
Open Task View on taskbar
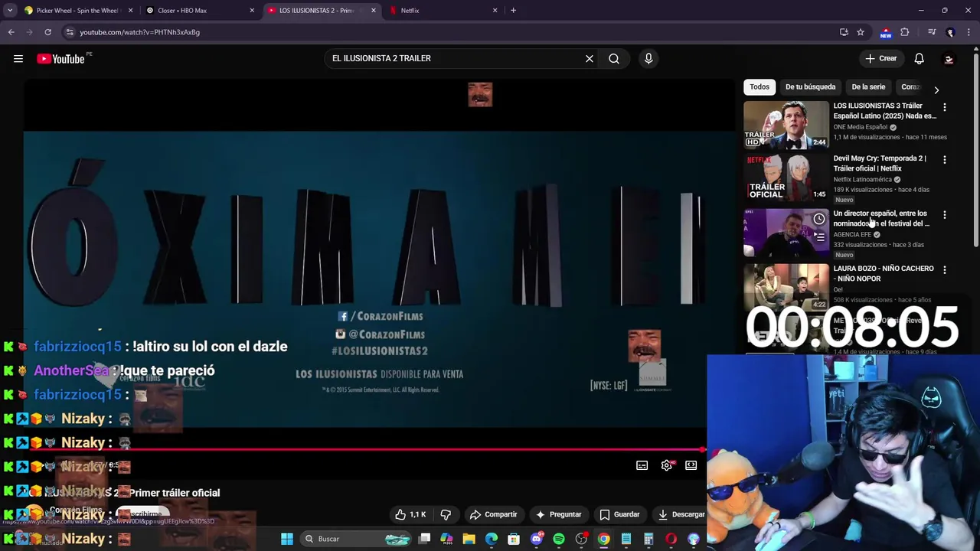[x=425, y=539]
